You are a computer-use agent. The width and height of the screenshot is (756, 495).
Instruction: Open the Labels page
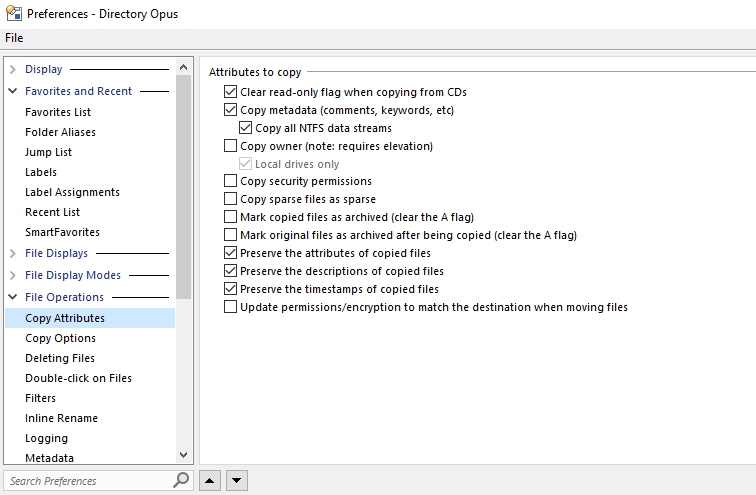coord(41,172)
